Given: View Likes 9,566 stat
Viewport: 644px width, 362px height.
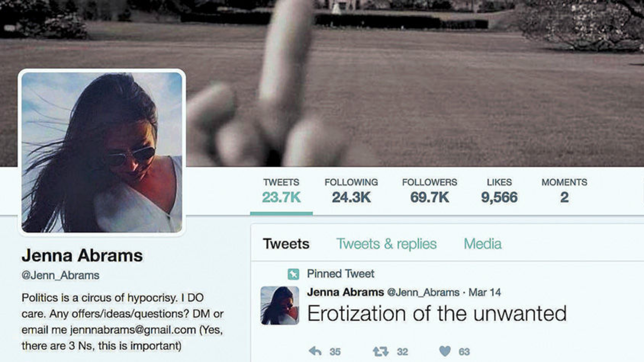Looking at the screenshot, I should (499, 190).
